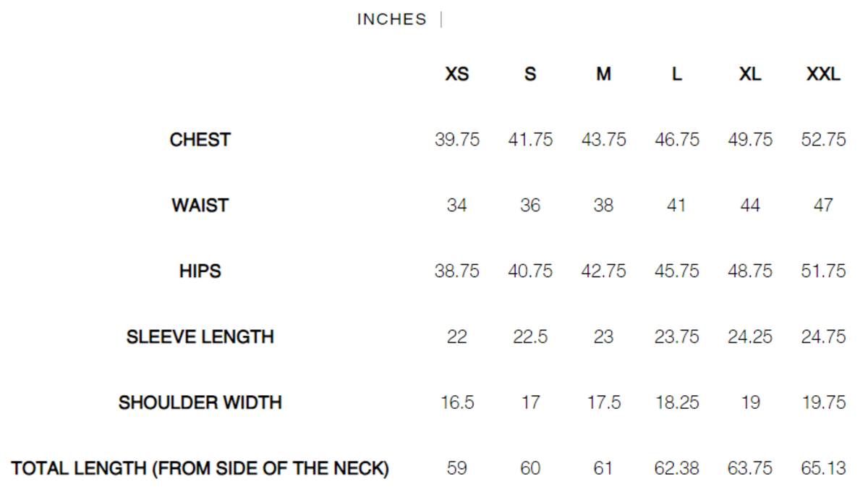Click the XXL hips value 51.75
868x495 pixels.
point(823,271)
